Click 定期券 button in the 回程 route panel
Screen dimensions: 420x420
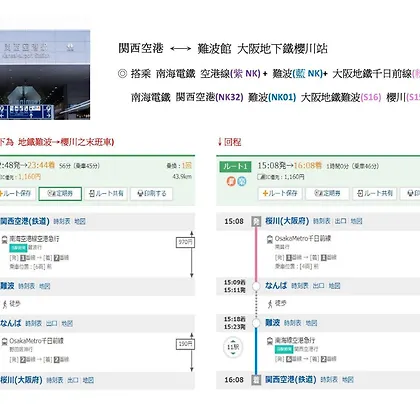coord(327,193)
